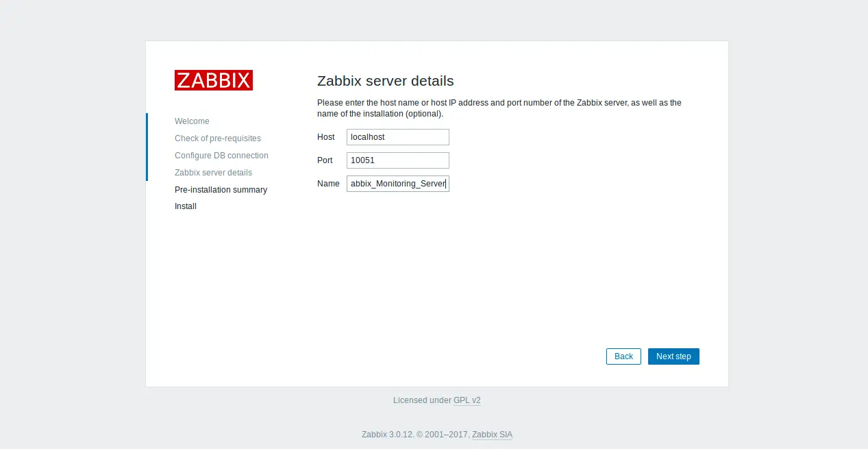Click the 'Licensed under' footer text
Viewport: 868px width, 449px height.
(422, 400)
